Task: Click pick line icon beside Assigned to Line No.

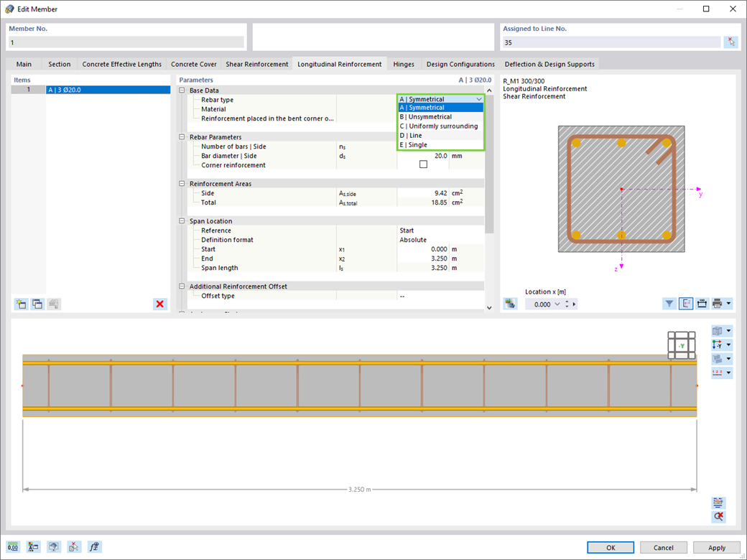Action: 730,42
